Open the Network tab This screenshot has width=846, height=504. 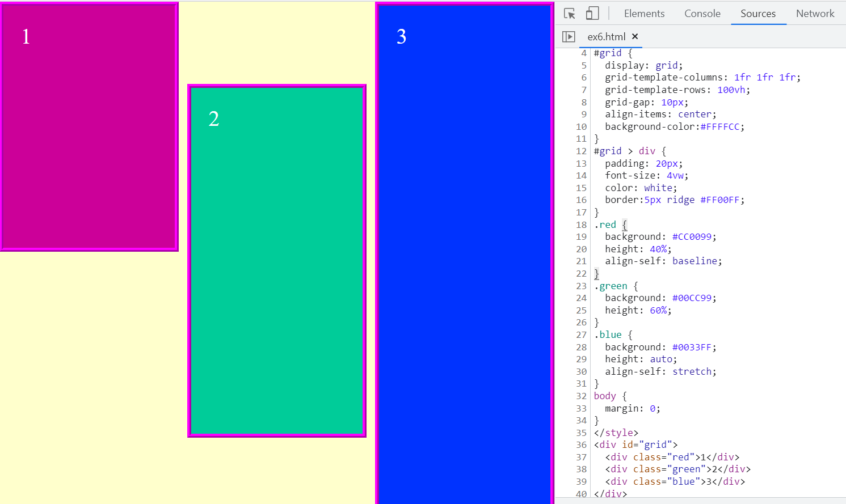[815, 14]
